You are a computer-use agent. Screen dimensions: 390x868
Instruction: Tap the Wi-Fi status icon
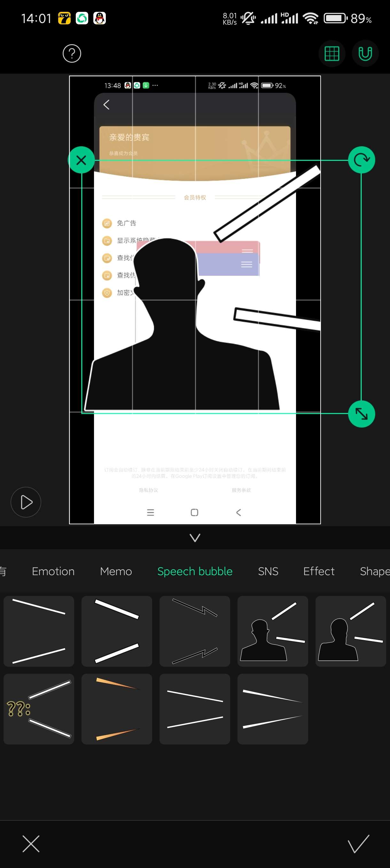[311, 18]
